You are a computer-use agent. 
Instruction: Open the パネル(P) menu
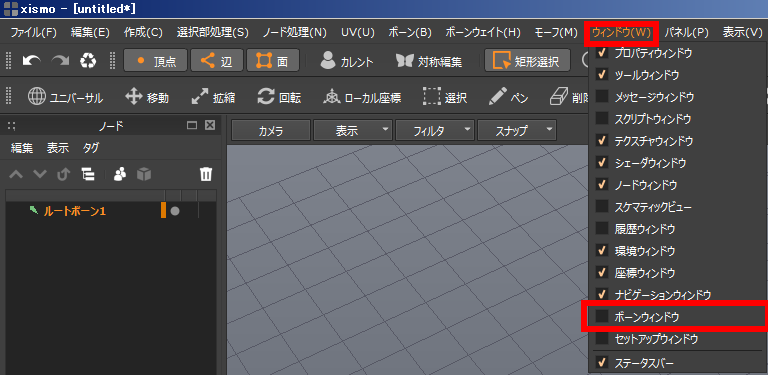pos(687,33)
